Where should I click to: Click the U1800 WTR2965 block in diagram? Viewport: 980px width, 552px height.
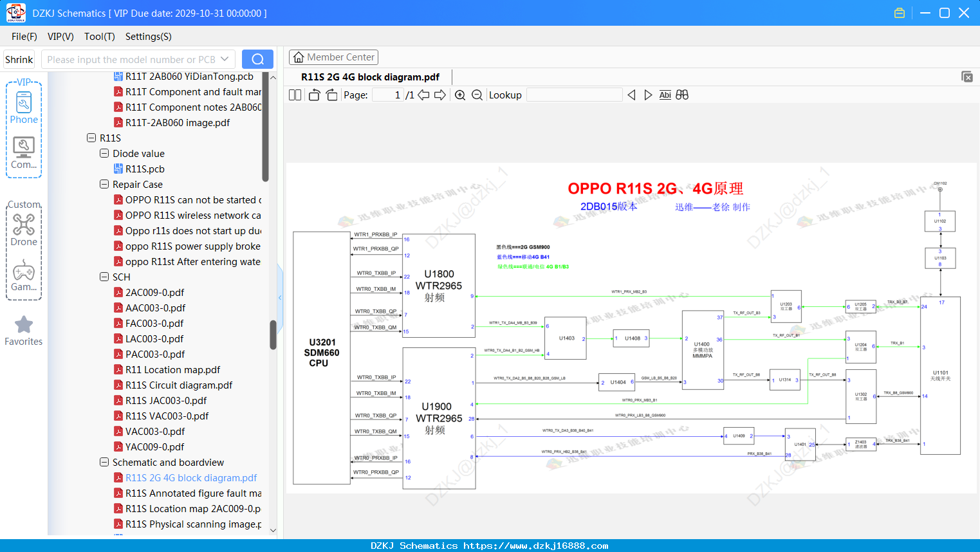coord(439,286)
